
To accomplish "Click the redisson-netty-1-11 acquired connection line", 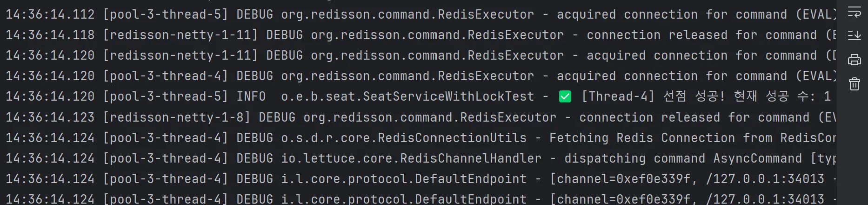I will 421,55.
